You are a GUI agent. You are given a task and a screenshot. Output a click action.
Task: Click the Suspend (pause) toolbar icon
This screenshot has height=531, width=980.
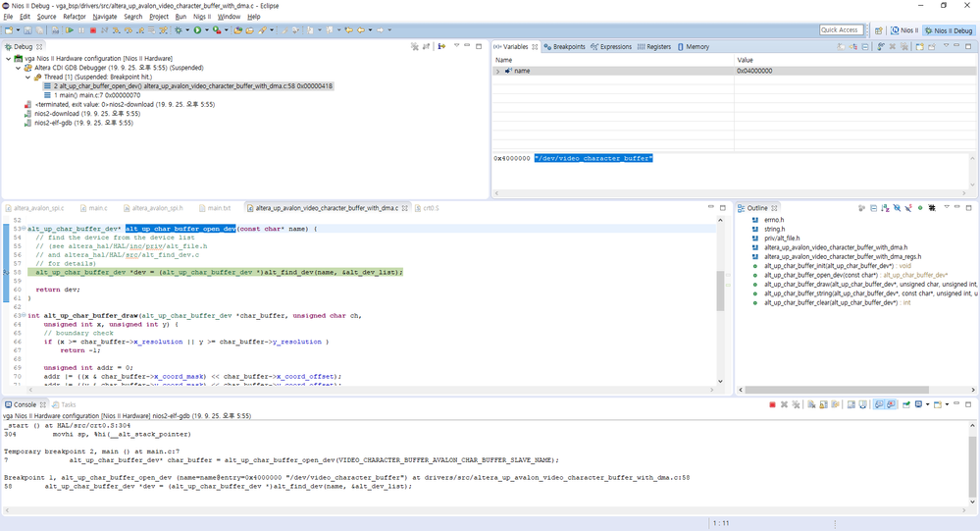(x=81, y=30)
